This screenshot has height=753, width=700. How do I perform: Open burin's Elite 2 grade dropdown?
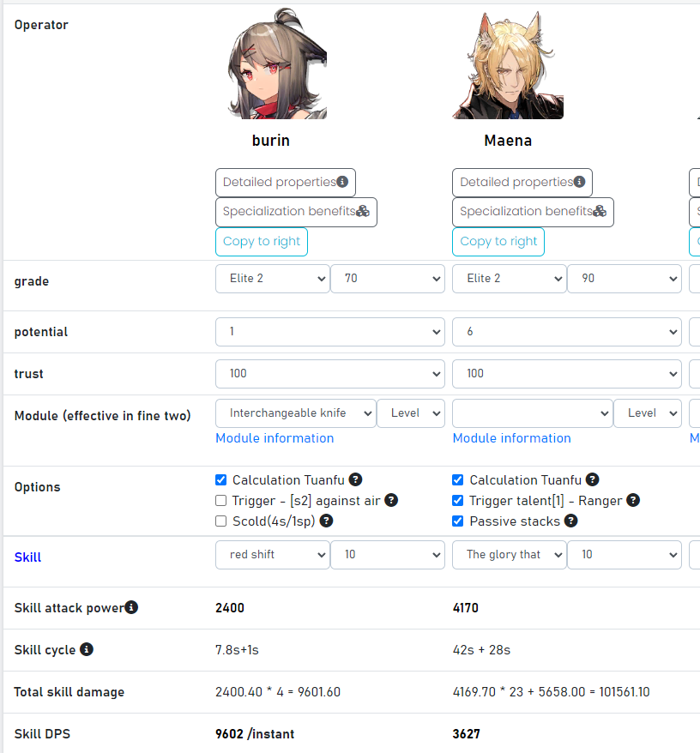273,279
